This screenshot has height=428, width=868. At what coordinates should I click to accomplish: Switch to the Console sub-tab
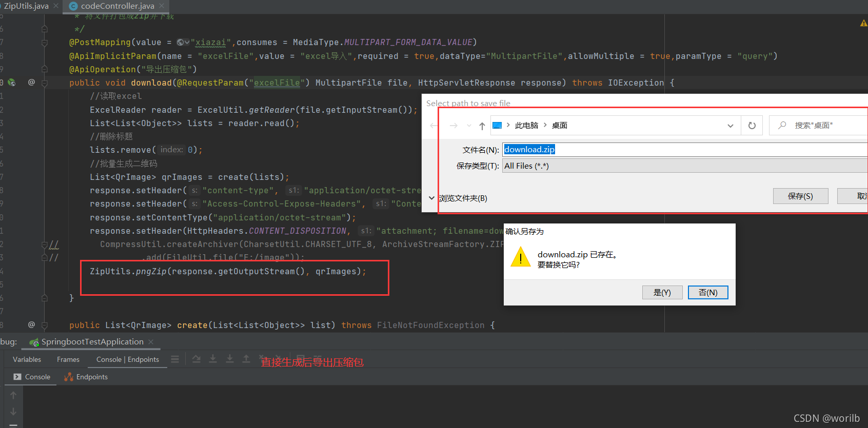(x=32, y=377)
